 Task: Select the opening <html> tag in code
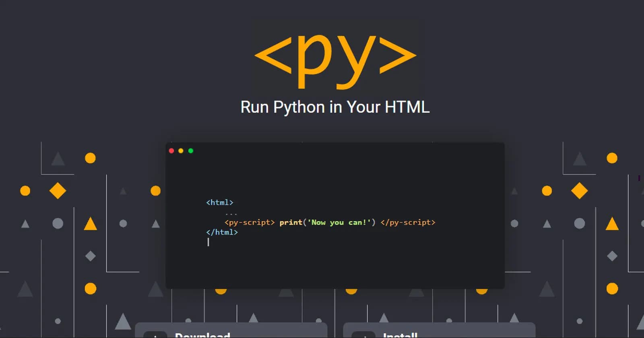coord(220,202)
